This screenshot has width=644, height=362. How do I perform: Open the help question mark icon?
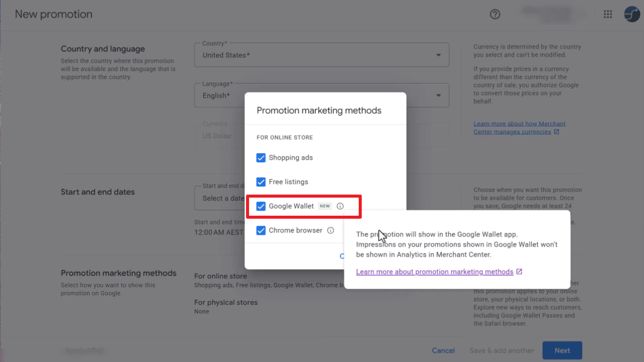tap(495, 15)
